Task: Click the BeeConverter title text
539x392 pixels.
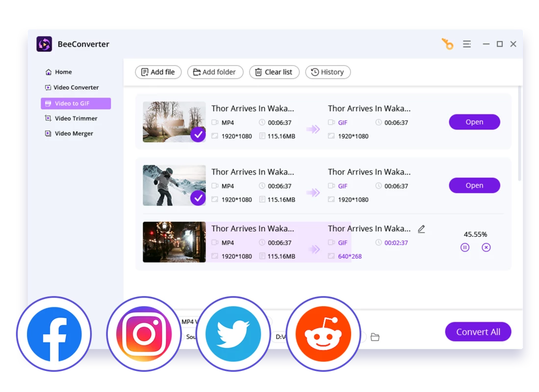Action: pos(83,44)
